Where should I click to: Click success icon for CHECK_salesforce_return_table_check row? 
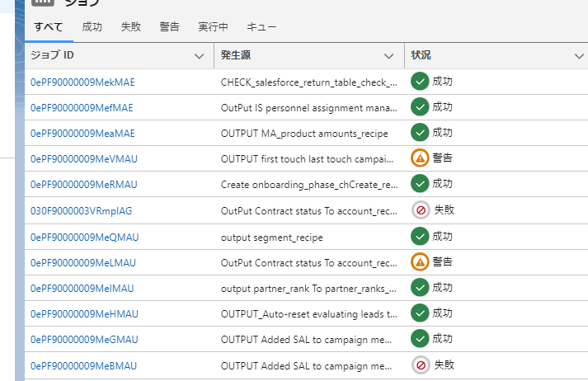point(420,82)
